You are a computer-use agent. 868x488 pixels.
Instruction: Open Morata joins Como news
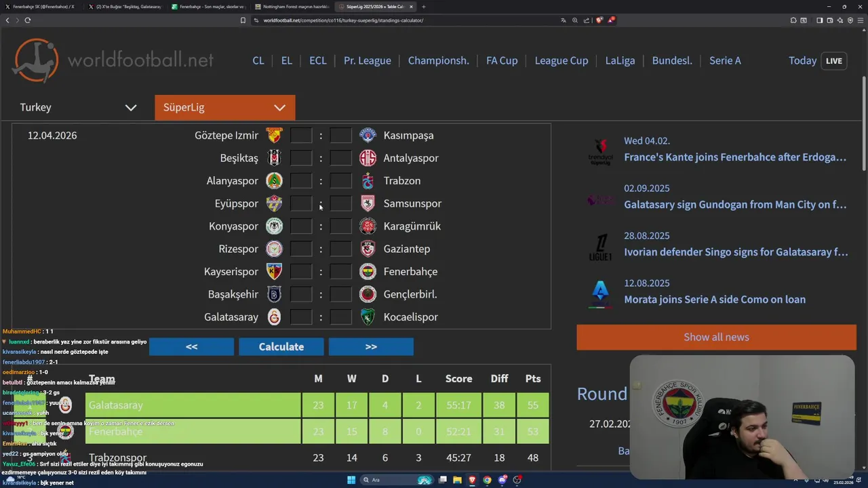[x=715, y=300]
